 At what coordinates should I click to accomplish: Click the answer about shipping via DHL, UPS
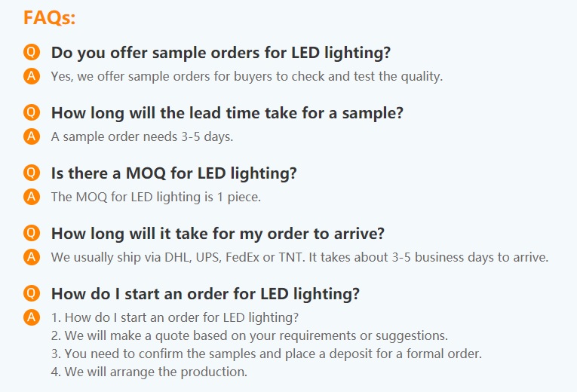[299, 257]
